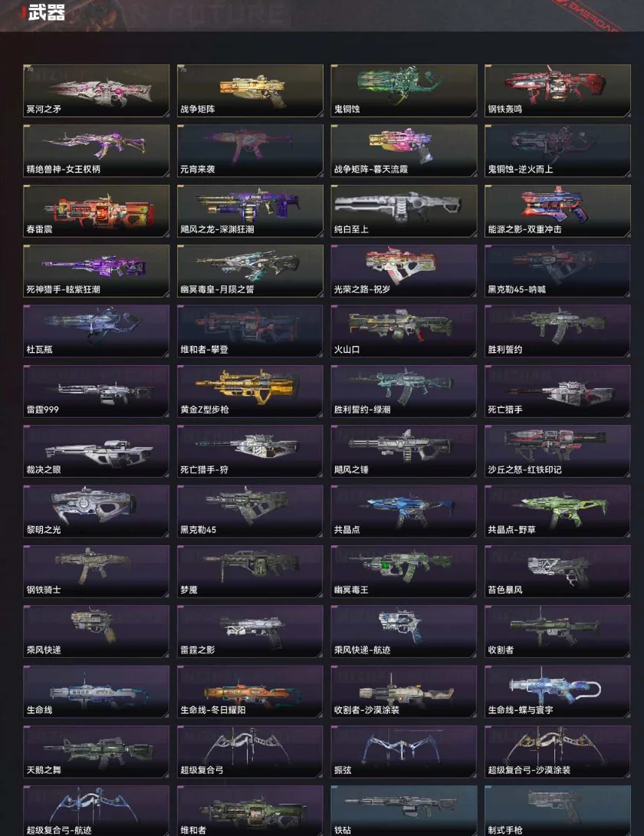644x836 pixels.
Task: Select the 超级复合弓 bow card
Action: tap(250, 752)
